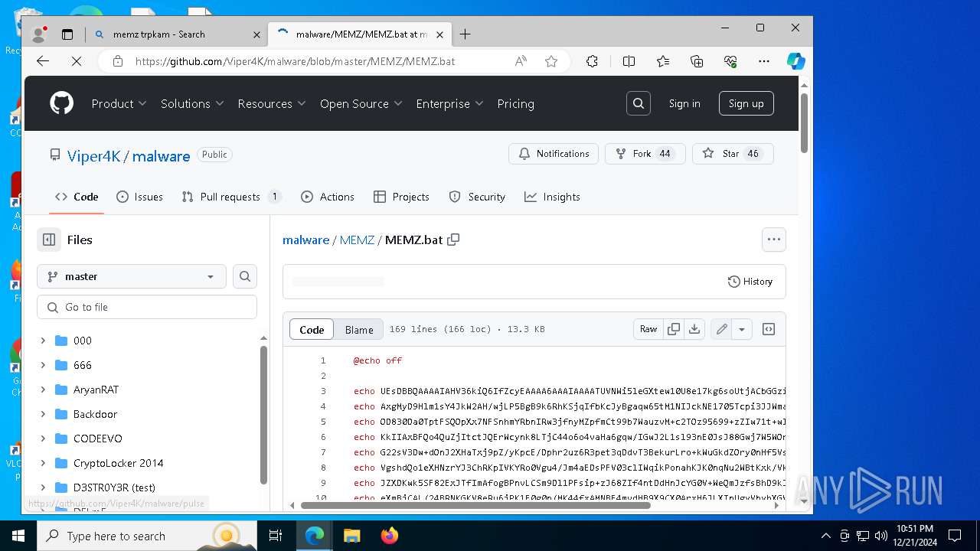Open Edge collections panel

pyautogui.click(x=697, y=61)
